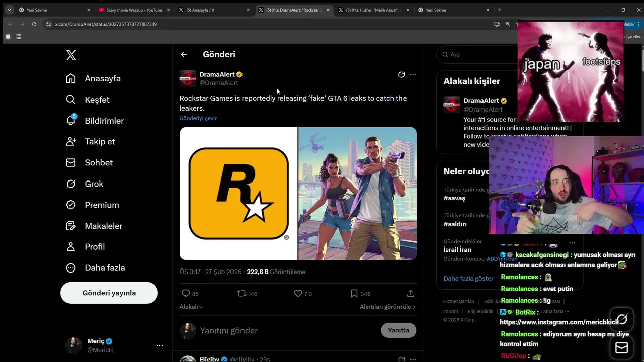Open tab search dropdown arrow
644x362 pixels.
point(9,10)
